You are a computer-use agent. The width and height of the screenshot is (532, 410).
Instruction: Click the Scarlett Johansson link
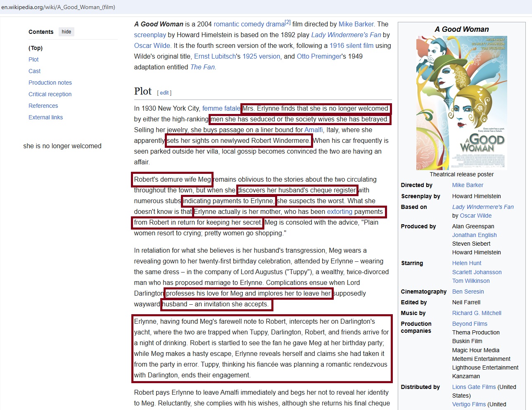477,272
